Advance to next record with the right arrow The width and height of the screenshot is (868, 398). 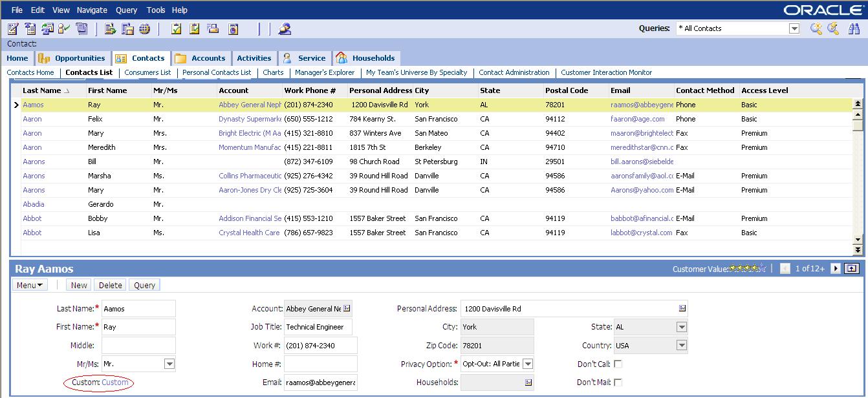836,268
